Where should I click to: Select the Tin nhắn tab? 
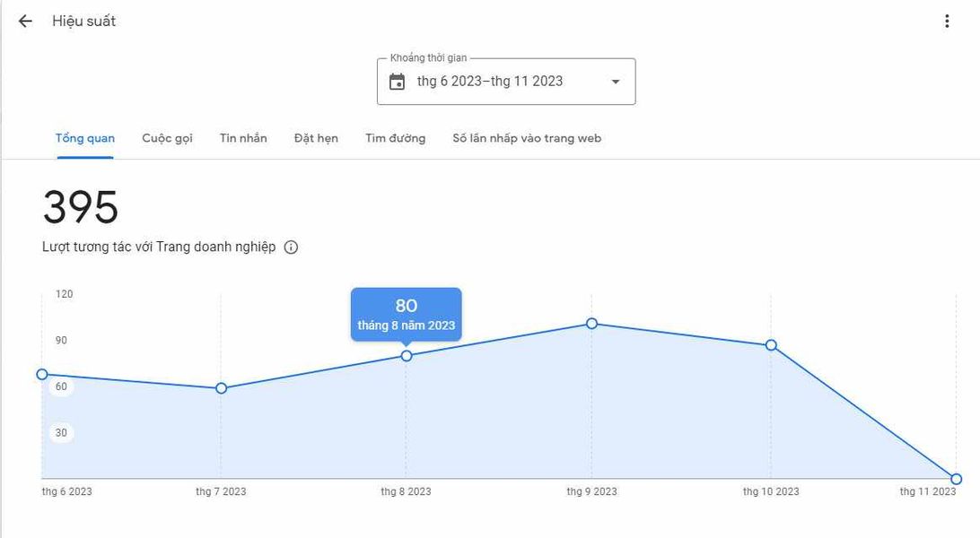tap(243, 138)
